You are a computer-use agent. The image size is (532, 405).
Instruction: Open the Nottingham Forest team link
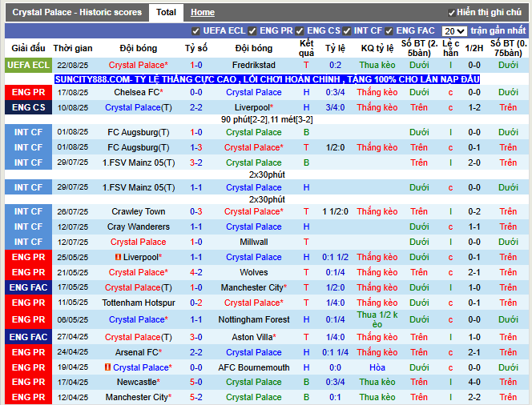click(254, 319)
